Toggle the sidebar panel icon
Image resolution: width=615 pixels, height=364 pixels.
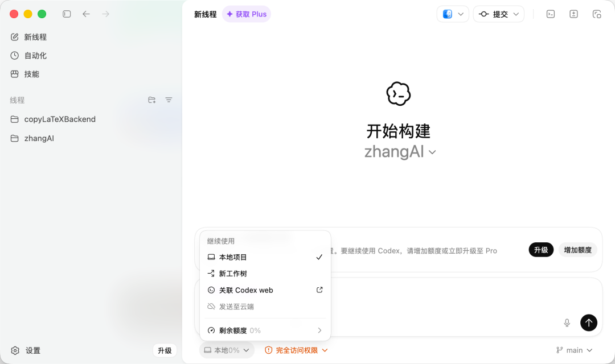click(x=67, y=14)
